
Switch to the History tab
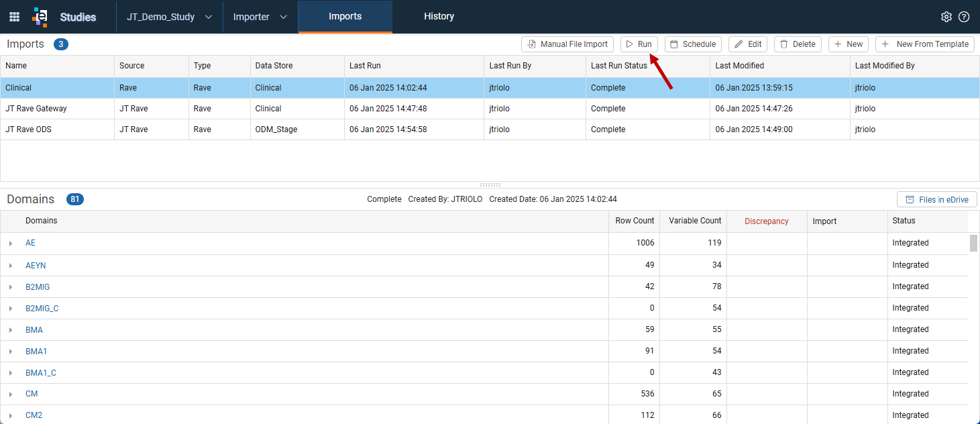tap(439, 17)
